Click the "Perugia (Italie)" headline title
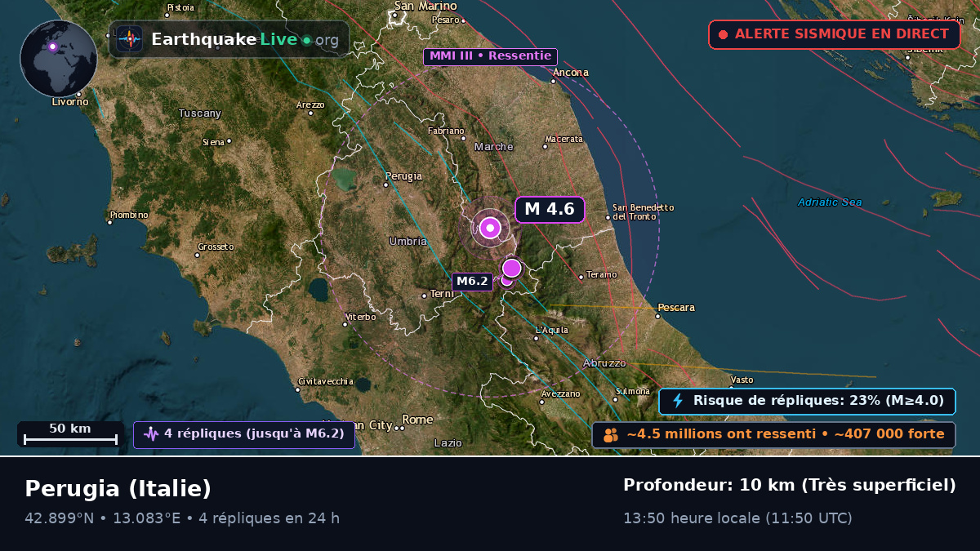This screenshot has width=980, height=551. click(118, 488)
